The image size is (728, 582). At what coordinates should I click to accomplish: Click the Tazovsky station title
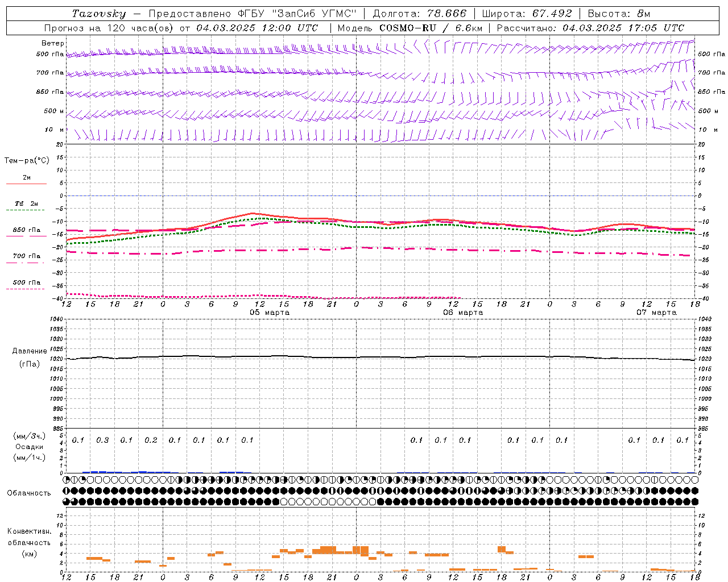(98, 14)
